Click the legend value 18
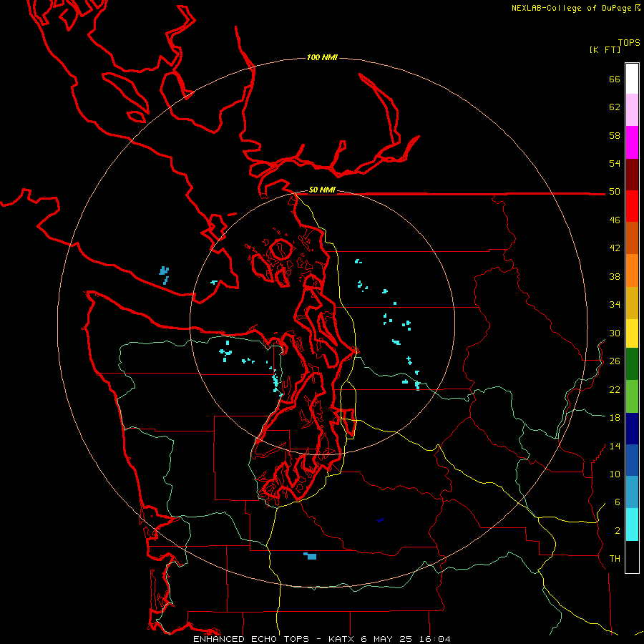 [x=615, y=417]
